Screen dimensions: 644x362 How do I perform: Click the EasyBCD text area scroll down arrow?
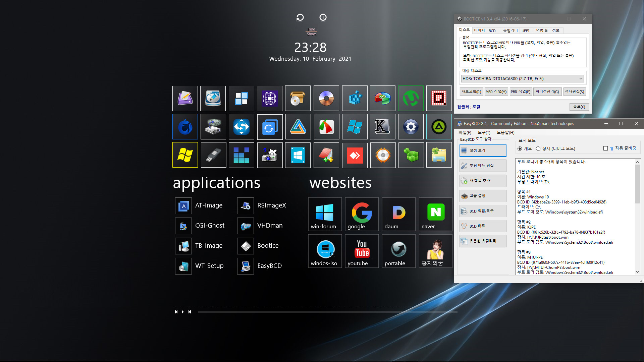click(638, 272)
